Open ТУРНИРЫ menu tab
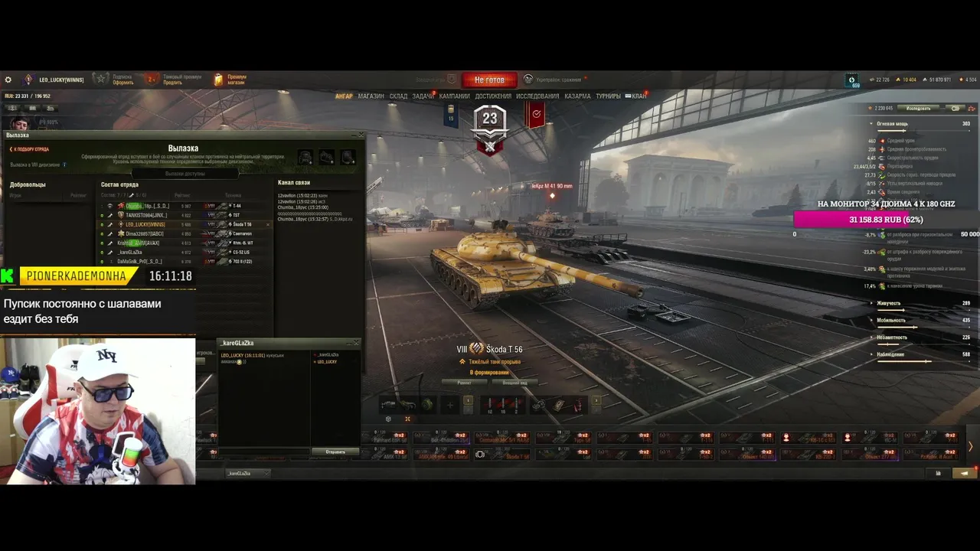 point(608,96)
